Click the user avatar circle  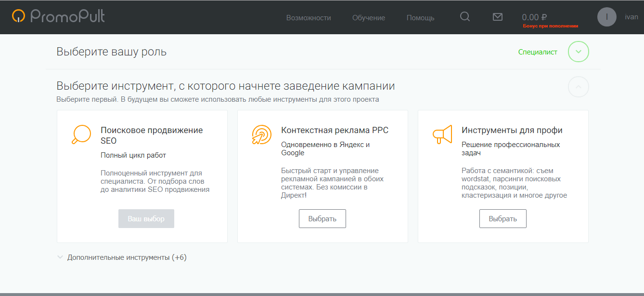click(x=606, y=17)
